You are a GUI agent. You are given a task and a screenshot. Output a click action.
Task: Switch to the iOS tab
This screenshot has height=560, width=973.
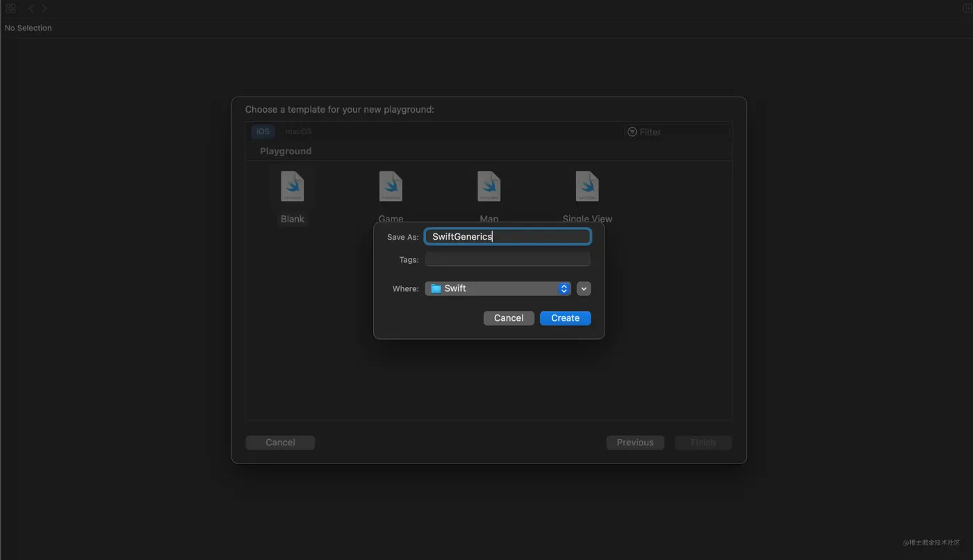pyautogui.click(x=263, y=131)
